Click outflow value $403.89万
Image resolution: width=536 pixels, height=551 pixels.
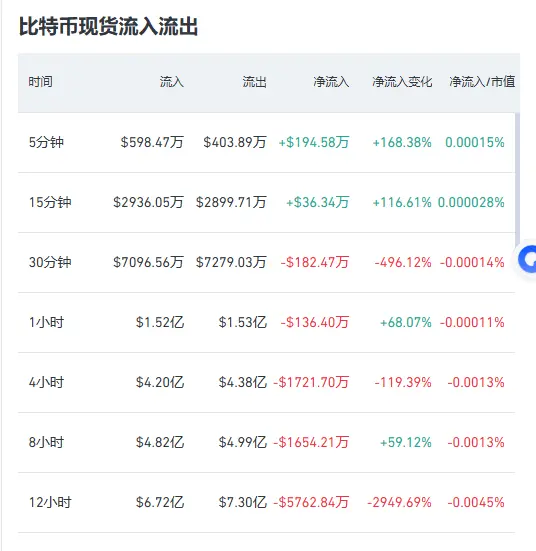coord(235,142)
